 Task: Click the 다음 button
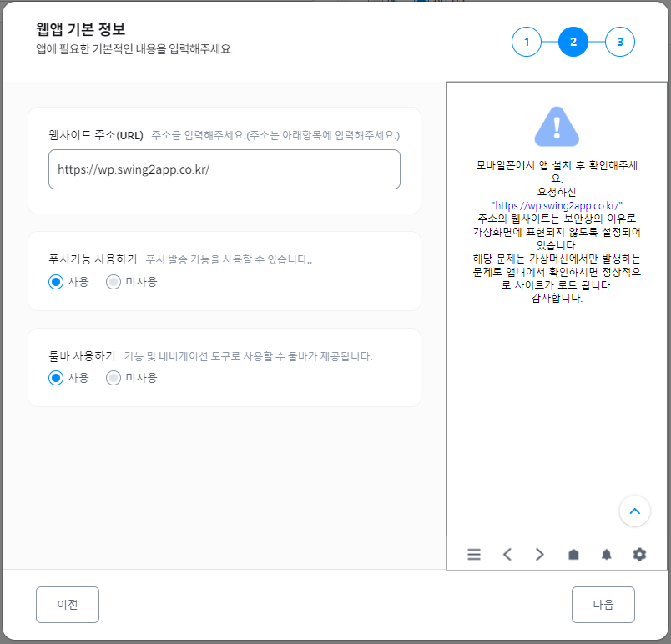point(603,605)
